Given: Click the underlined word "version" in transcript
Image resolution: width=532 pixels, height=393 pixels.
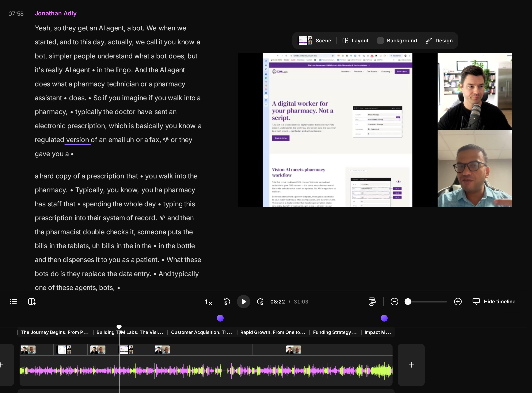Looking at the screenshot, I should pyautogui.click(x=78, y=140).
